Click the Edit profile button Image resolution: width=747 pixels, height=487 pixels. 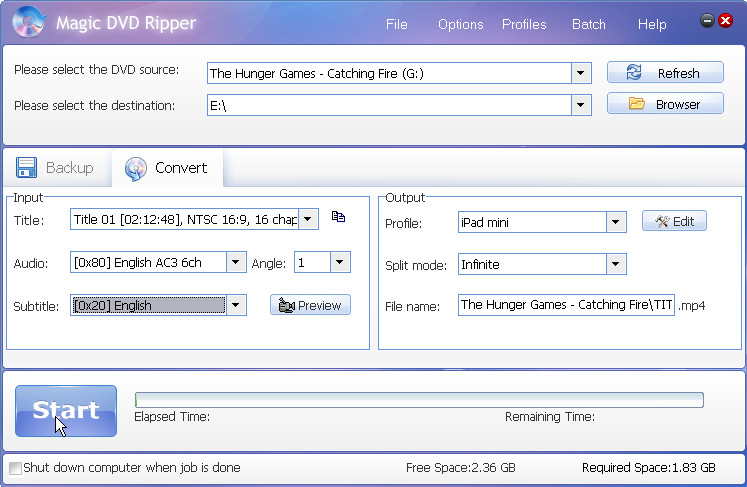click(x=674, y=221)
